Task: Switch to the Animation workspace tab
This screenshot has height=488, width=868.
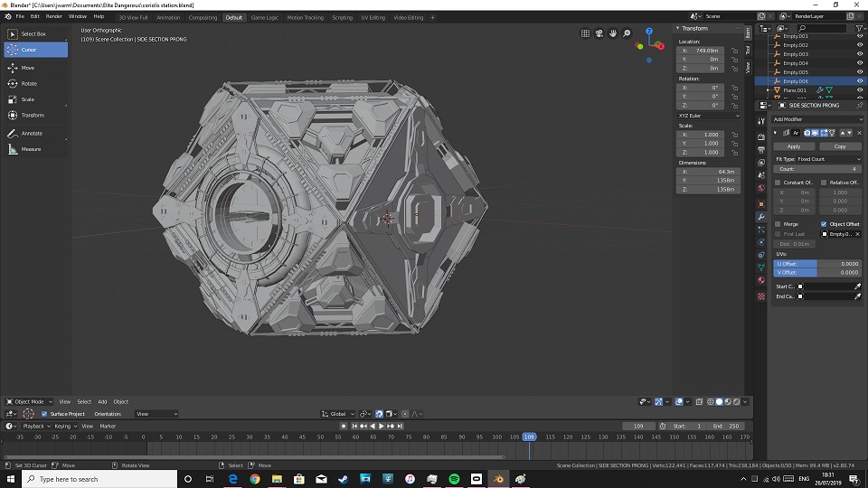Action: (x=168, y=18)
